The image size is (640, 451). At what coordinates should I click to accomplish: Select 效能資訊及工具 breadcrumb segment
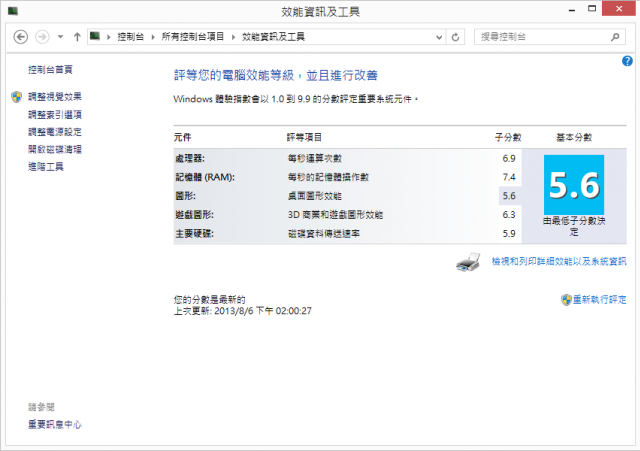(x=273, y=37)
